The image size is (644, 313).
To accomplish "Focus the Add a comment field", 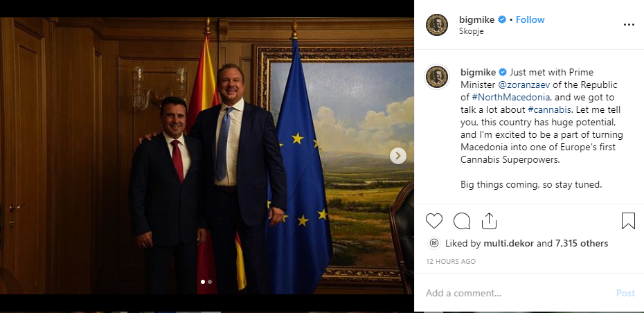I will [517, 293].
